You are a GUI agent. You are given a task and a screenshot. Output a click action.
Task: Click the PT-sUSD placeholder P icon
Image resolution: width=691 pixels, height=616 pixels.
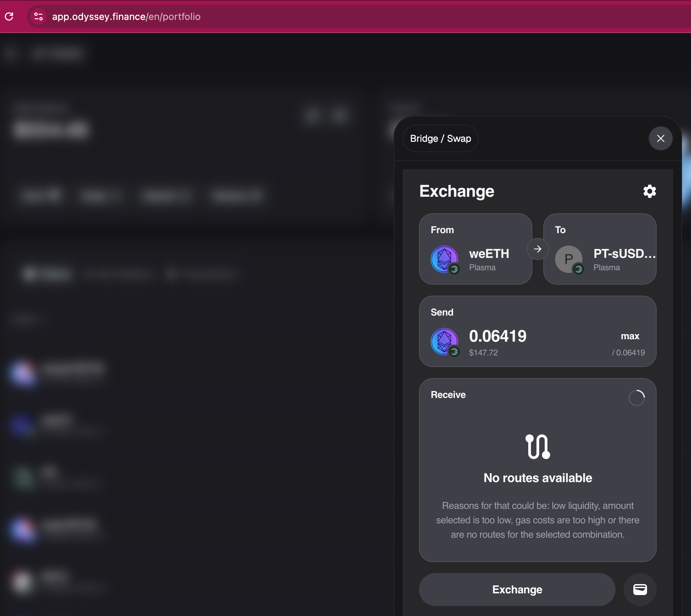[x=569, y=260]
